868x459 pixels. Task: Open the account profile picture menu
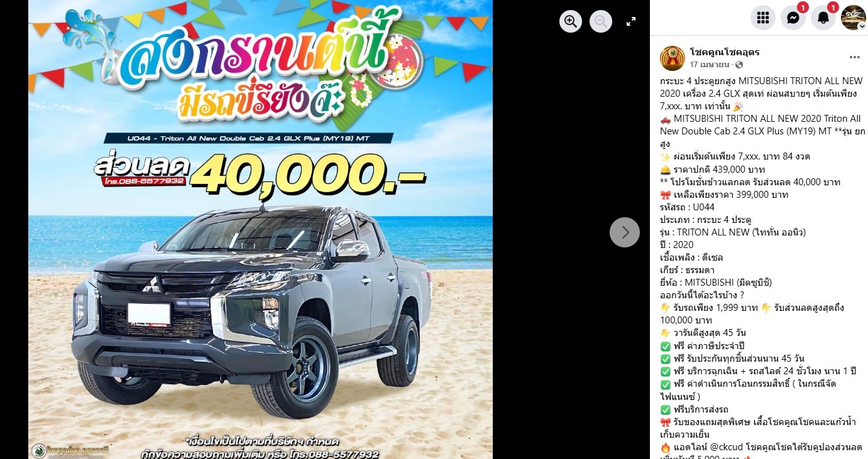click(x=854, y=18)
